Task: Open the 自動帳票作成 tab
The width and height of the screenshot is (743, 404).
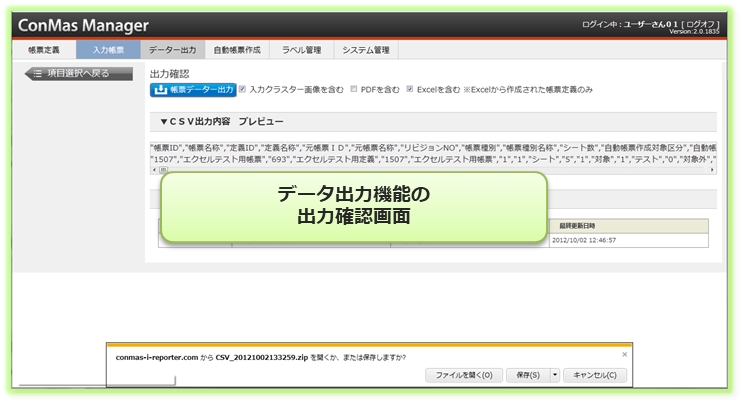Action: tap(237, 49)
